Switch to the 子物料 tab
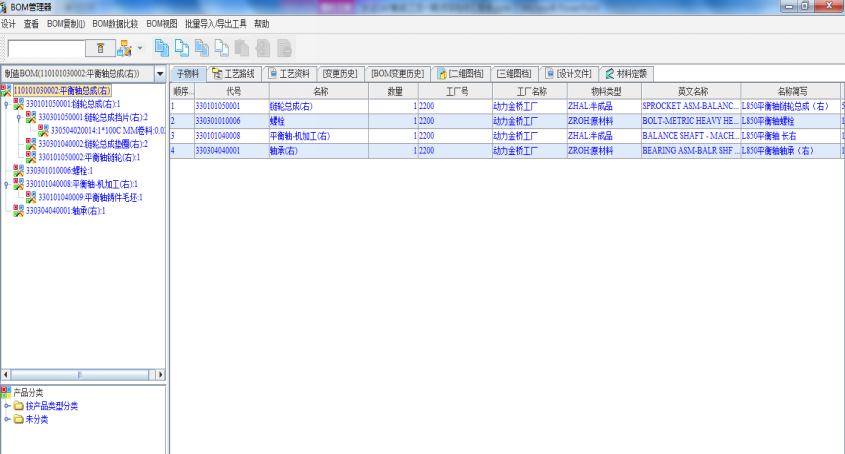 click(188, 74)
